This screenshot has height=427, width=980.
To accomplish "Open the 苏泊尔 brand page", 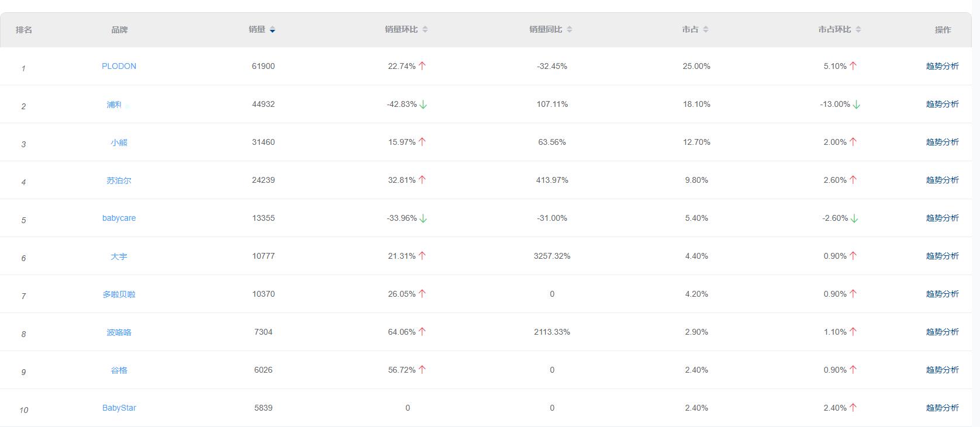I will click(x=119, y=180).
